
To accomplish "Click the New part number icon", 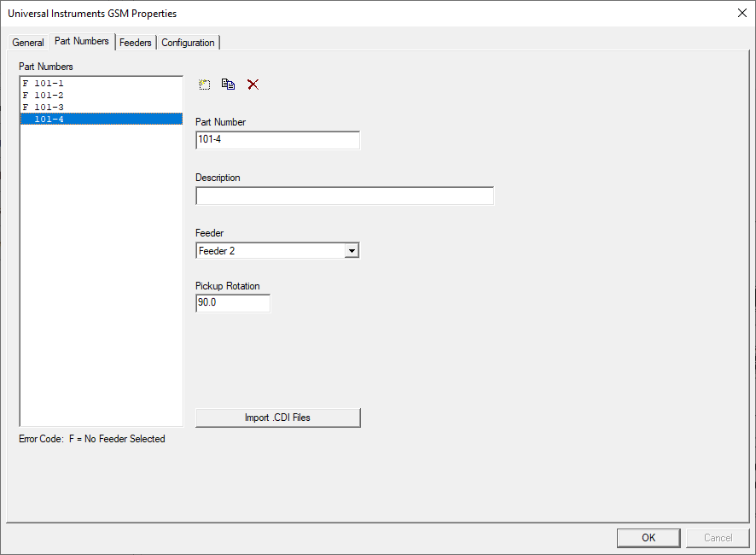I will pyautogui.click(x=204, y=85).
